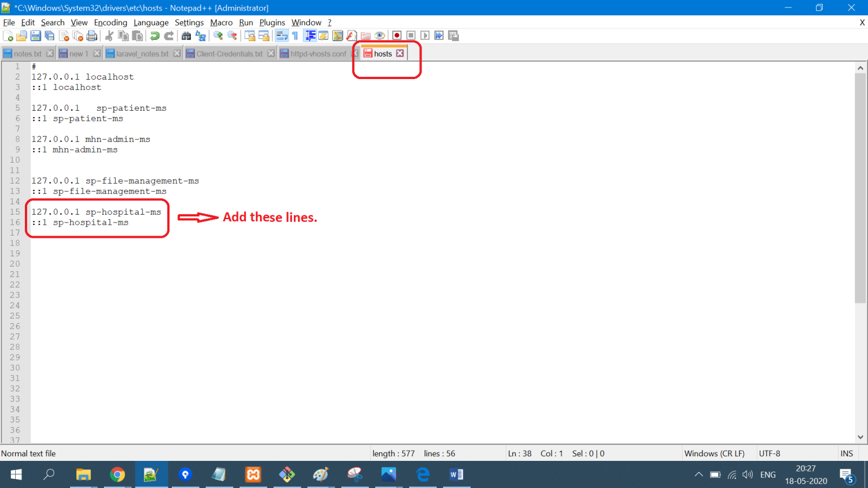Open the UTF-8 encoding status selector

click(770, 454)
